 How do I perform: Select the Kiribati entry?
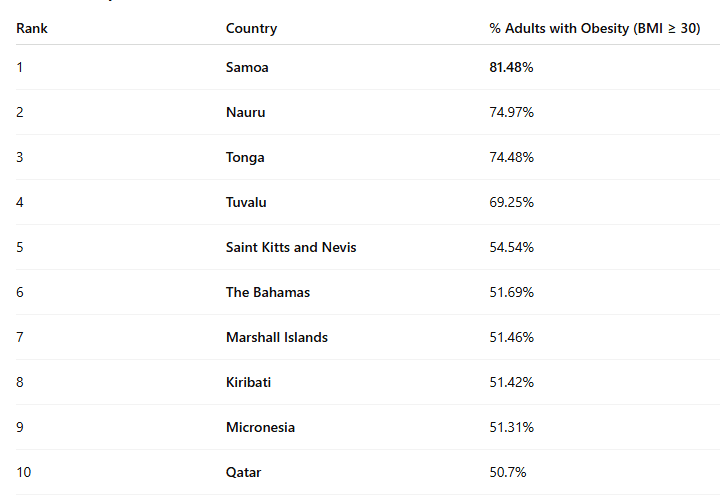[x=248, y=382]
